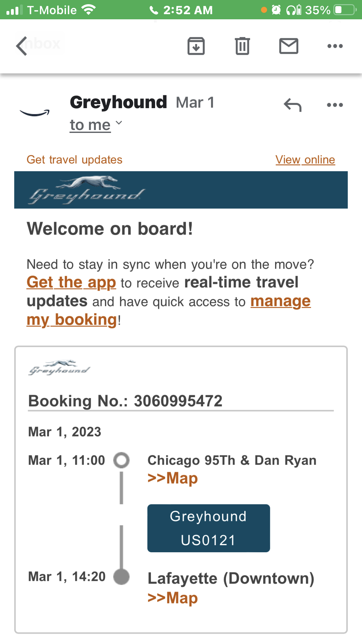Open Map for Lafayette (Downtown)
This screenshot has height=644, width=362.
pyautogui.click(x=173, y=598)
